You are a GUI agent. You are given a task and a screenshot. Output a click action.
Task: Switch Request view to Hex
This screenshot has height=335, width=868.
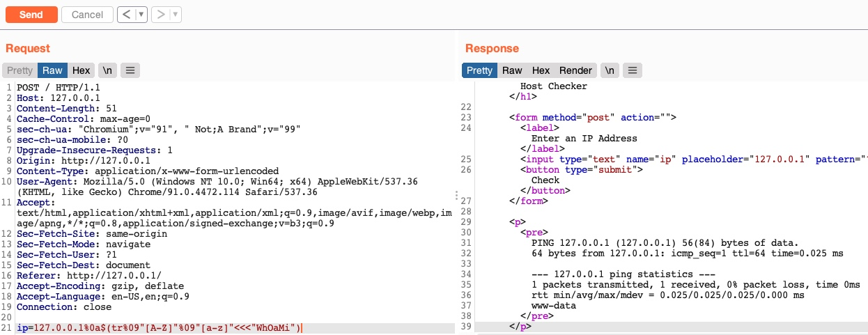coord(82,70)
